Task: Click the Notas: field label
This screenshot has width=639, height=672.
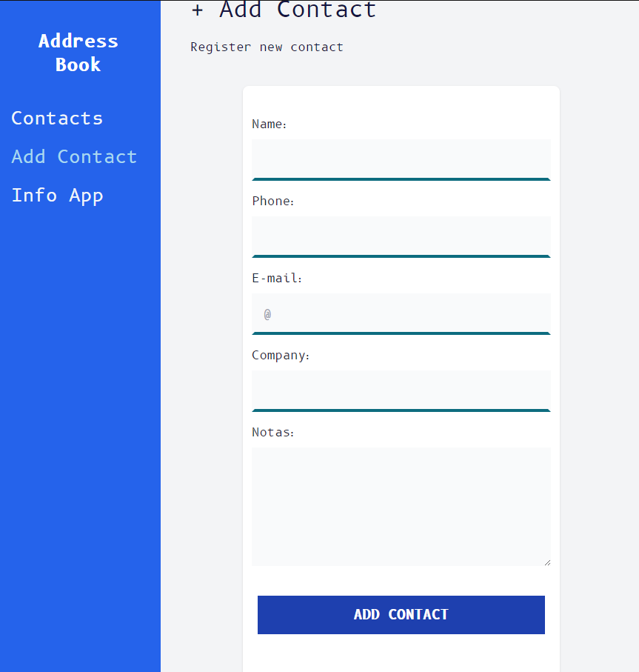Action: pyautogui.click(x=272, y=433)
